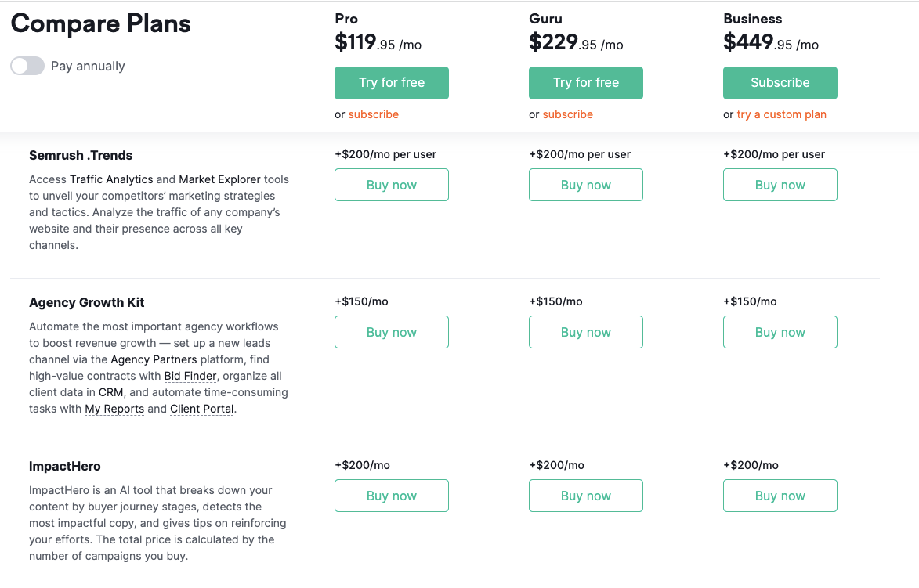Click Try for free under Pro plan
This screenshot has width=919, height=588.
coord(392,82)
